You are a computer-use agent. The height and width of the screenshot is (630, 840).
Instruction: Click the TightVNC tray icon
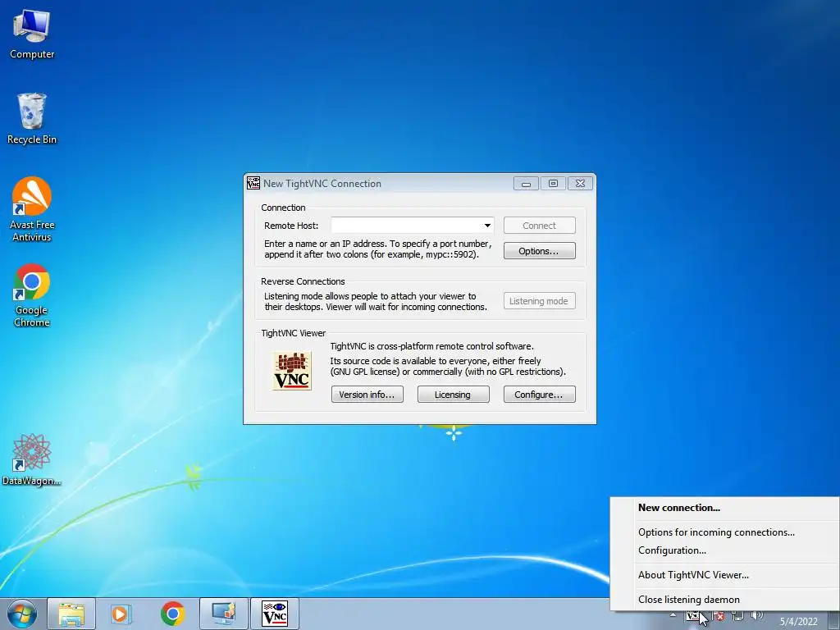tap(694, 616)
